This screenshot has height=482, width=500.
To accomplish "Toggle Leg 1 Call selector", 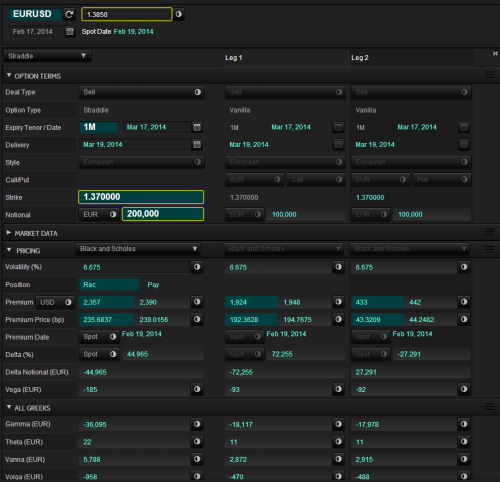I will pos(316,179).
